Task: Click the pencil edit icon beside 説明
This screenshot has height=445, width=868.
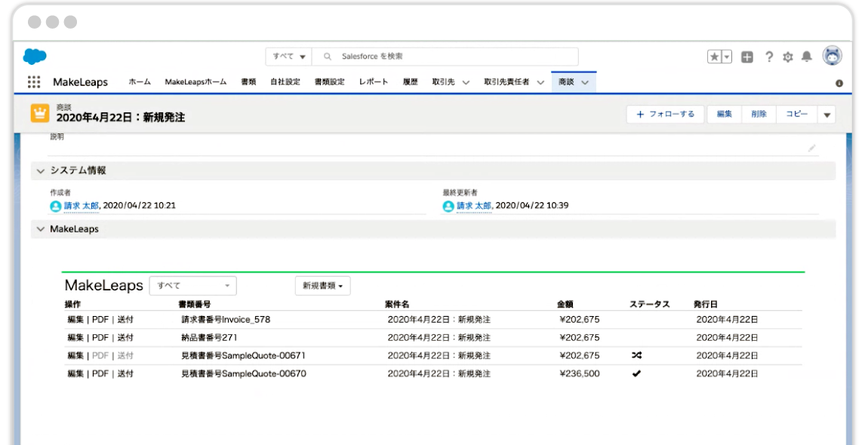Action: coord(811,149)
